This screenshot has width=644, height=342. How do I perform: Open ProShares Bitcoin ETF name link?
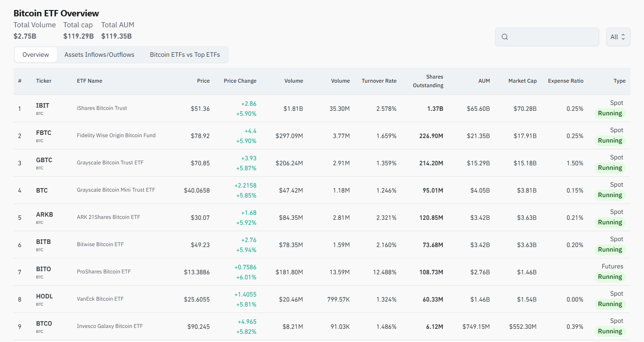pyautogui.click(x=104, y=272)
